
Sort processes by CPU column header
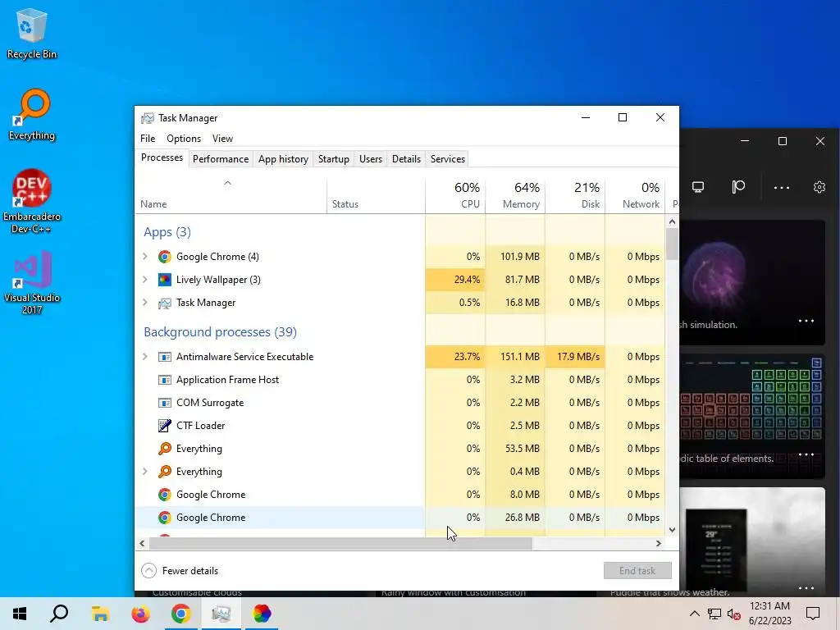455,195
